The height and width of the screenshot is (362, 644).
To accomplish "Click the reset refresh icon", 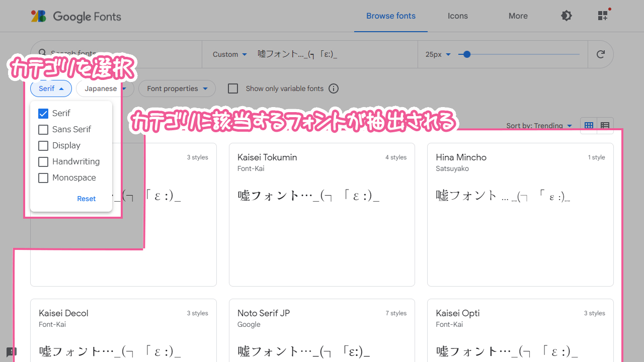I will [x=601, y=54].
